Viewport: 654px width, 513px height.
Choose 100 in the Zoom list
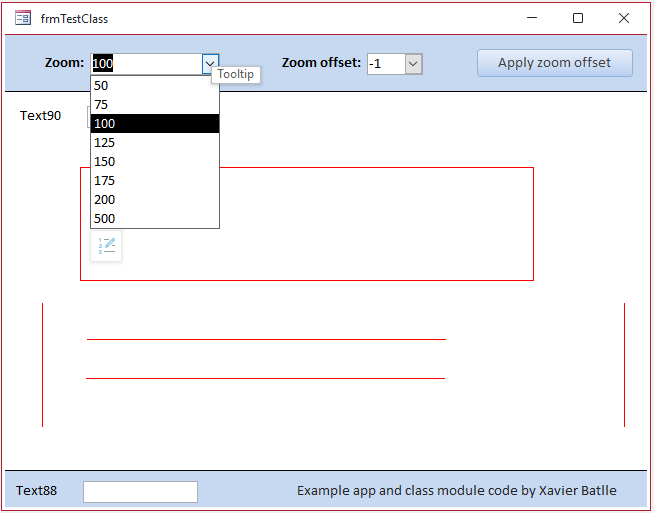click(155, 123)
